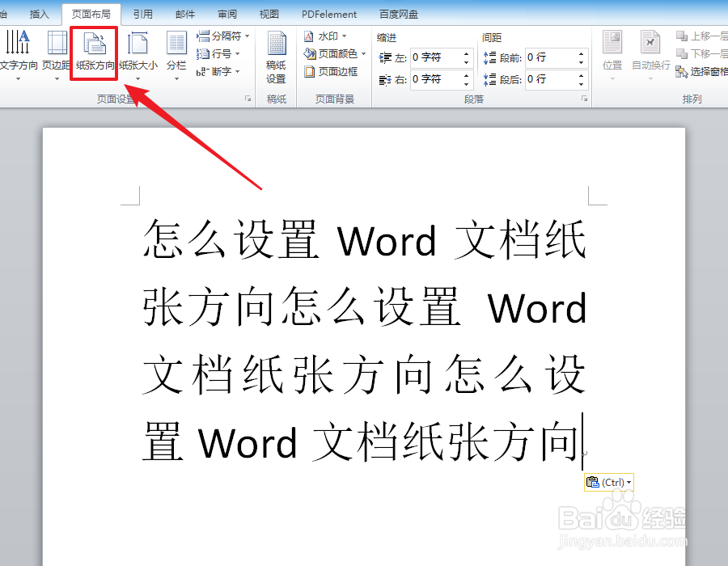Switch to the 引用 tab
The height and width of the screenshot is (566, 728).
click(x=142, y=15)
